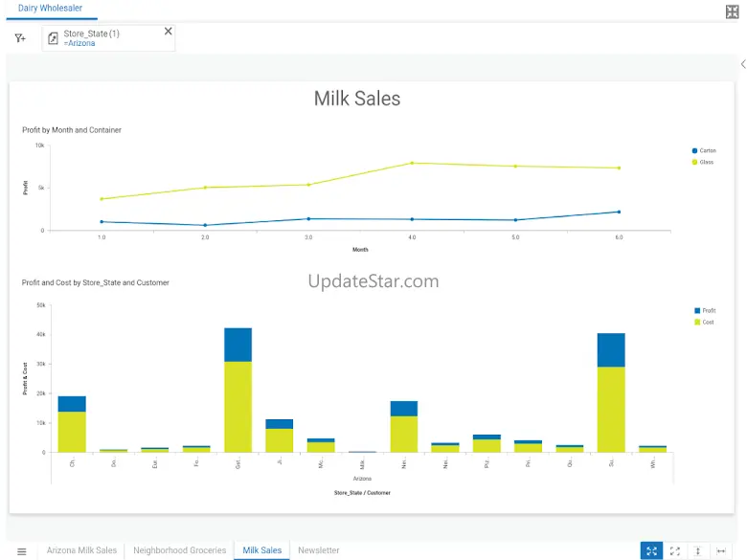This screenshot has width=747, height=560.
Task: Click the Carton legend color swatch
Action: tap(695, 151)
